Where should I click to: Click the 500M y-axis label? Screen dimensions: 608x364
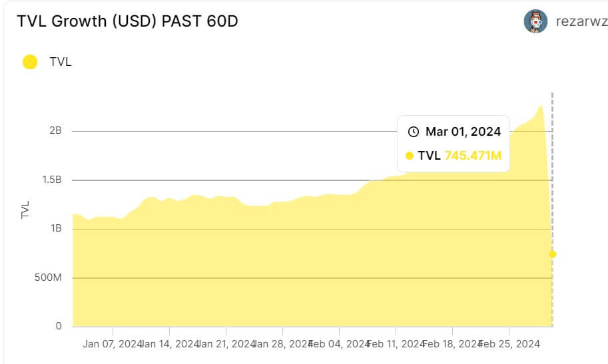pos(49,277)
